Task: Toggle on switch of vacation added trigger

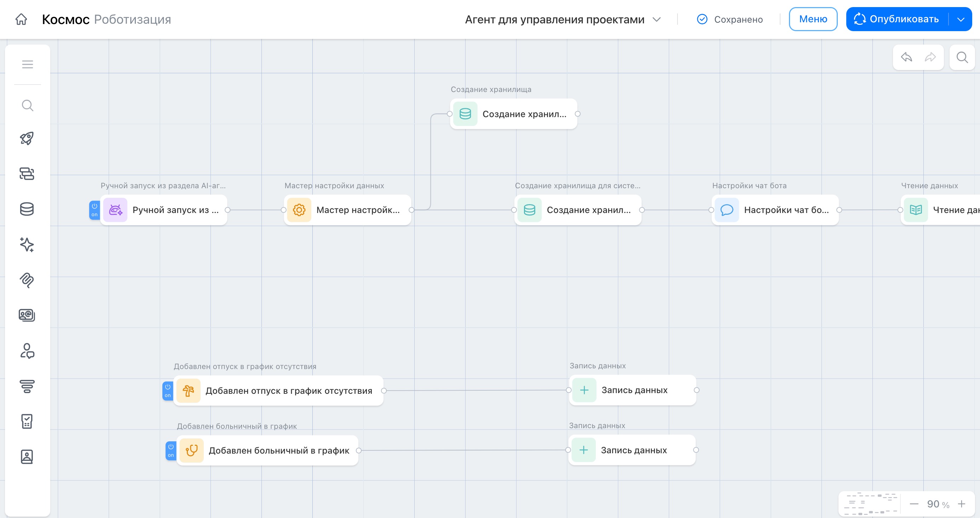Action: [x=168, y=391]
